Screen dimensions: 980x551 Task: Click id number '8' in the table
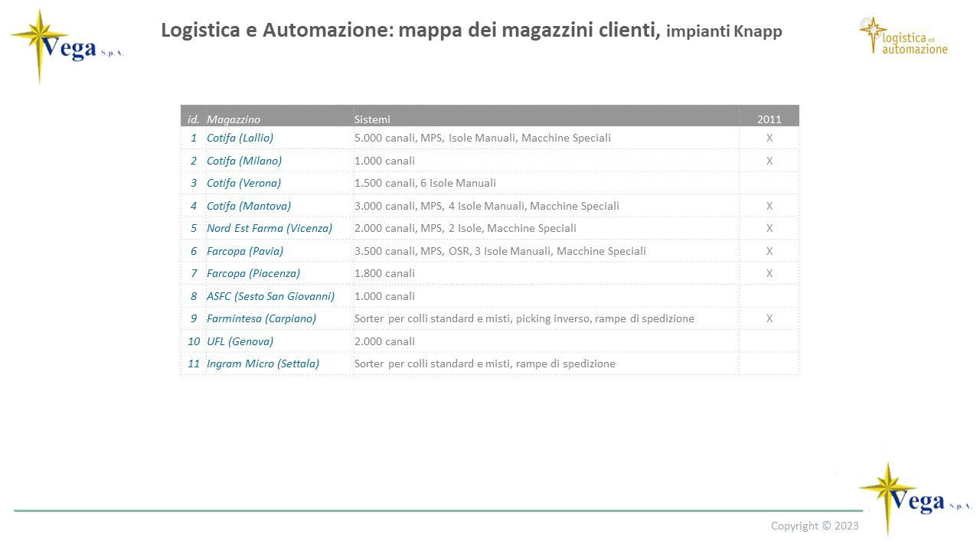pyautogui.click(x=194, y=296)
